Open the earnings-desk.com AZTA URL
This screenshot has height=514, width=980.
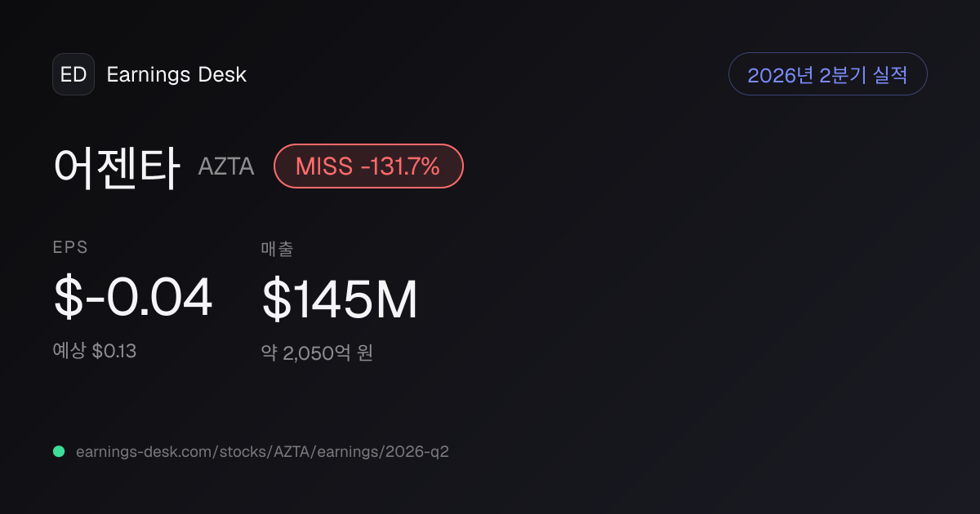(262, 451)
